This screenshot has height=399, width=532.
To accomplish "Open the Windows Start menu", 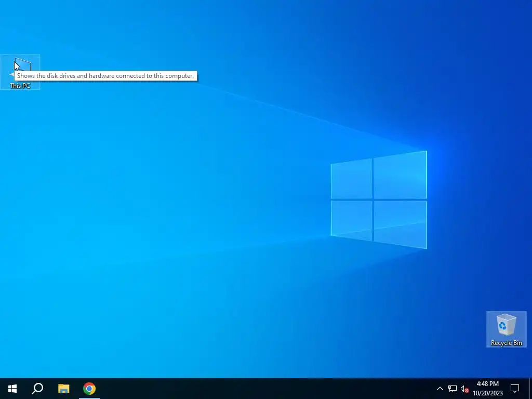I will (12, 389).
